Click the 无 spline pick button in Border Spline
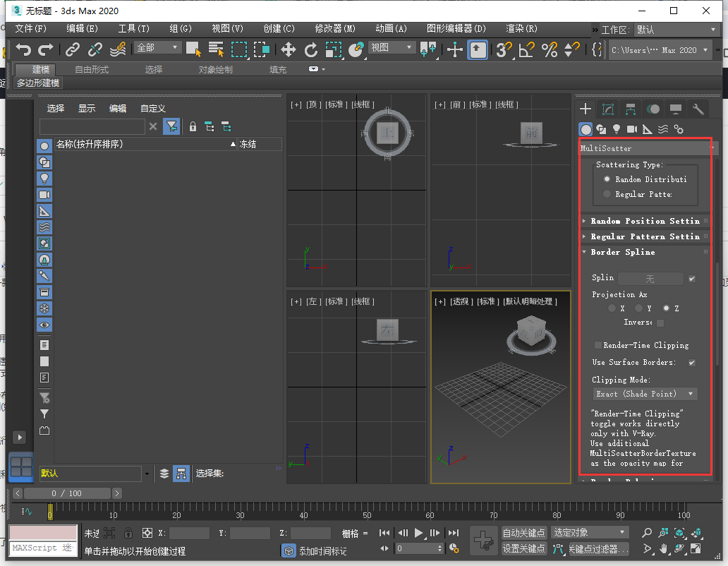Image resolution: width=728 pixels, height=566 pixels. coord(650,278)
